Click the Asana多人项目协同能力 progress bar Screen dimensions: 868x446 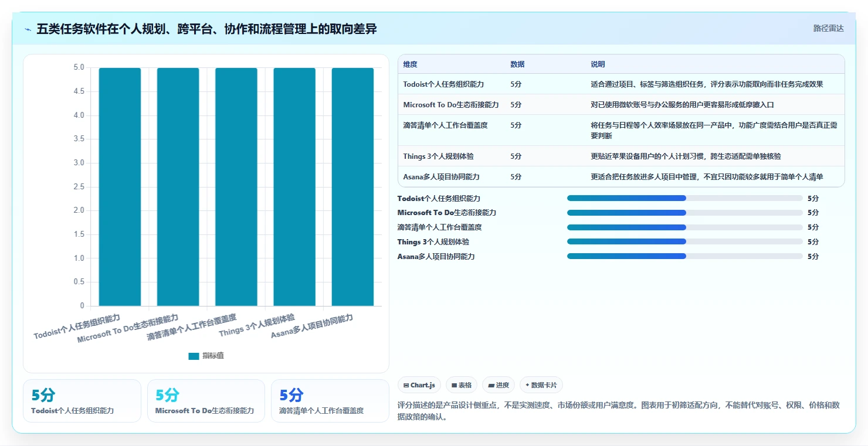(x=684, y=256)
